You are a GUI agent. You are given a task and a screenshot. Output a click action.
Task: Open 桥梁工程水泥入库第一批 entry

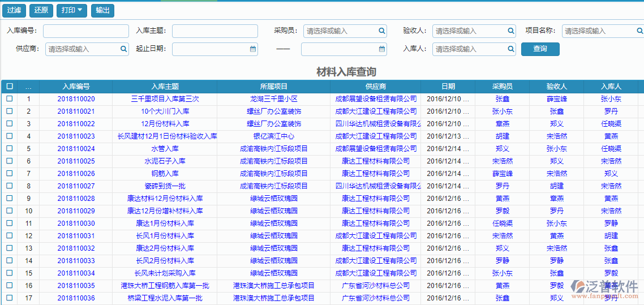click(x=165, y=298)
